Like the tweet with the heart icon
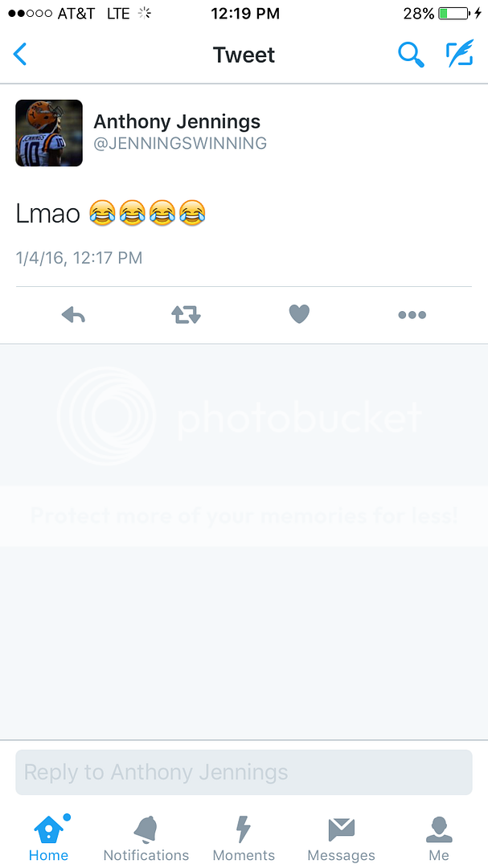 point(299,314)
